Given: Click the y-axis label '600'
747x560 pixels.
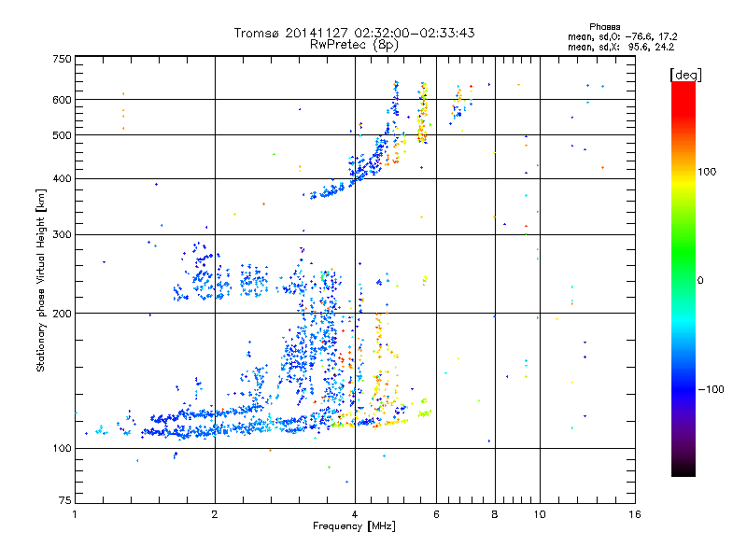Looking at the screenshot, I should (63, 100).
